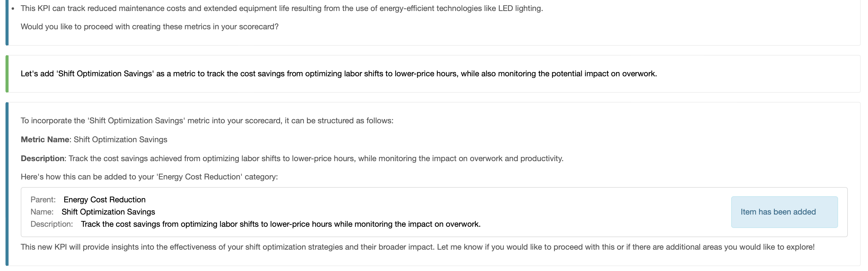Click the bullet point dot before 'This KPI'
Screen dimensions: 868x271
[x=13, y=9]
